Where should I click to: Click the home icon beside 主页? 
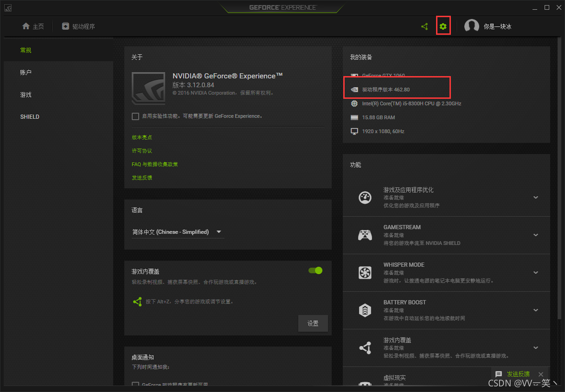(x=26, y=26)
